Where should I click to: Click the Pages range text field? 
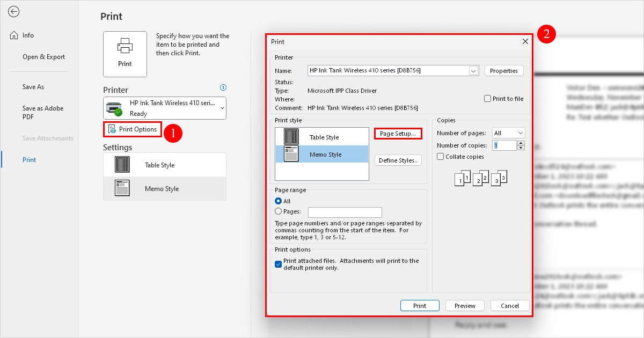[x=345, y=212]
